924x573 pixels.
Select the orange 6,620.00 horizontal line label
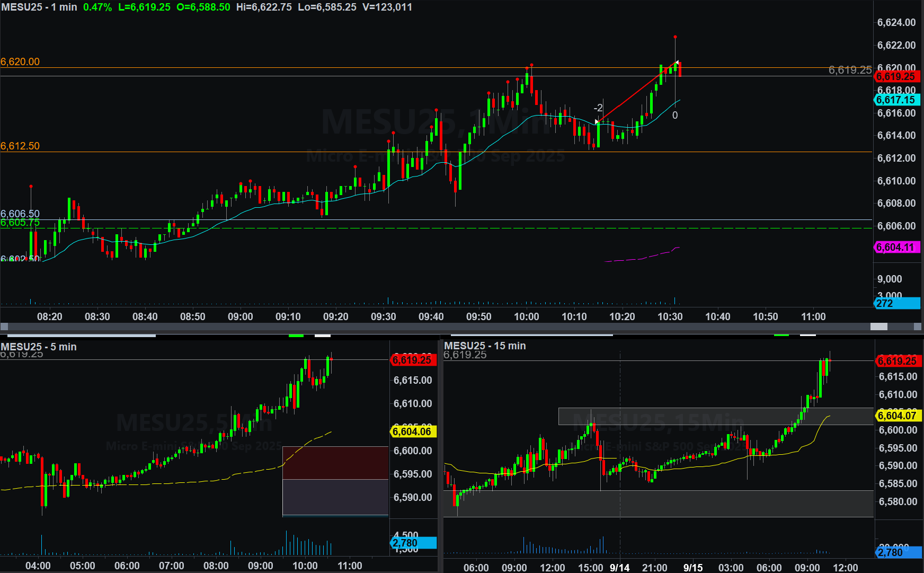[20, 61]
